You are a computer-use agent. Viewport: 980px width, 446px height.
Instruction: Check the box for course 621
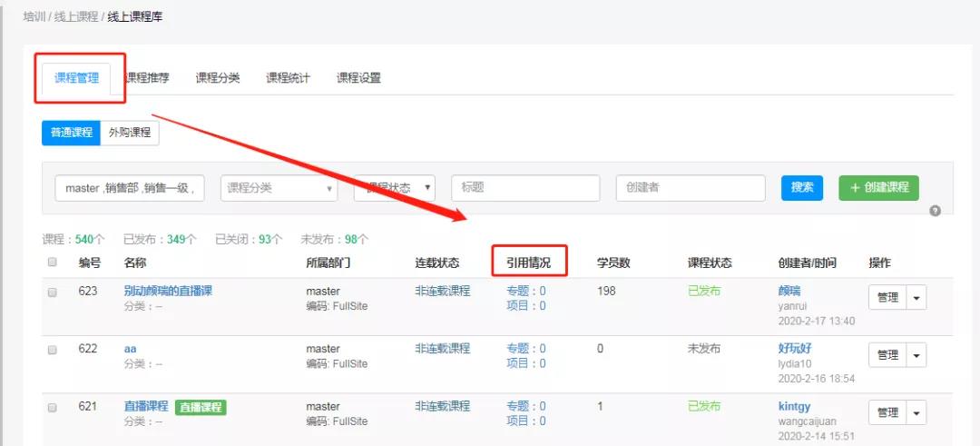coord(53,407)
